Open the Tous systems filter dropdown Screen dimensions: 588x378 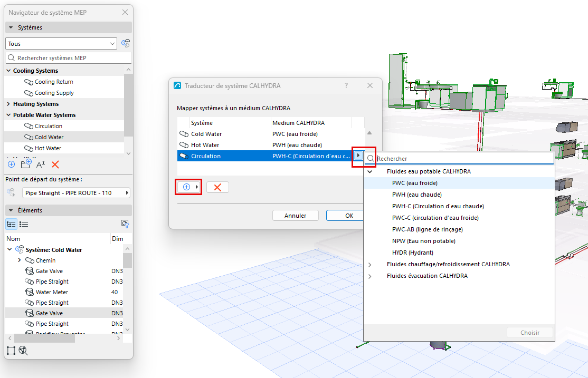(x=61, y=43)
